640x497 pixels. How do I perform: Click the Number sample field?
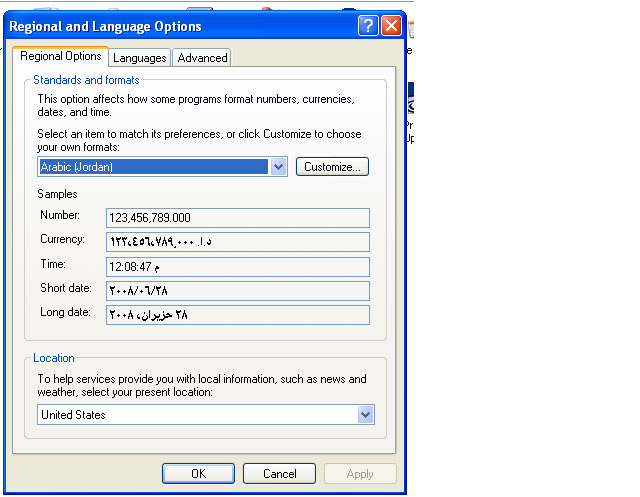(237, 218)
